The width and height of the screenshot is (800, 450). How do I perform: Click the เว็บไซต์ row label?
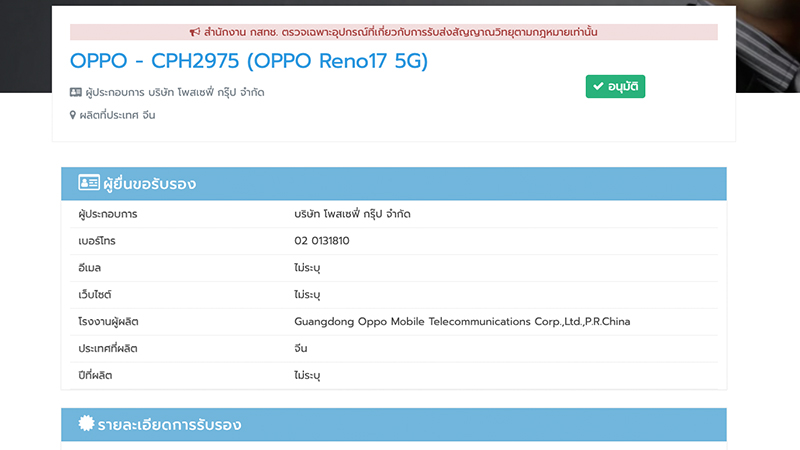[x=95, y=295]
